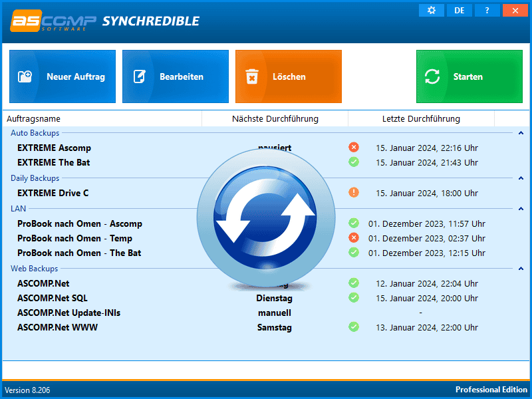Click date 15. Januar 2024, 22:16 Uhr

coord(427,148)
